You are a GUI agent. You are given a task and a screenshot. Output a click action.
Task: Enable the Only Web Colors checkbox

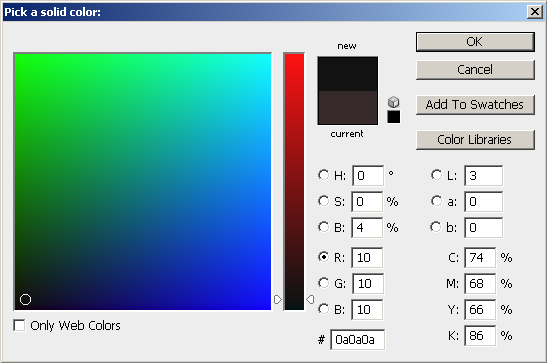pyautogui.click(x=19, y=325)
